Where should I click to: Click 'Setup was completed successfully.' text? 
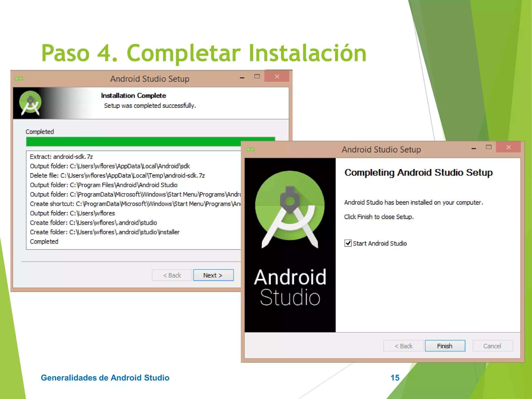tap(150, 105)
